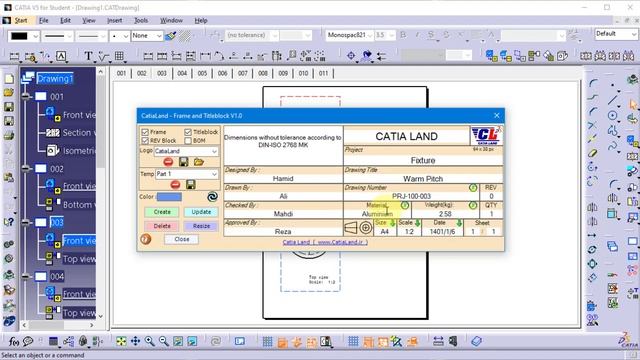The width and height of the screenshot is (640, 360).
Task: Click the paintbrush copy format icon
Action: [x=171, y=36]
